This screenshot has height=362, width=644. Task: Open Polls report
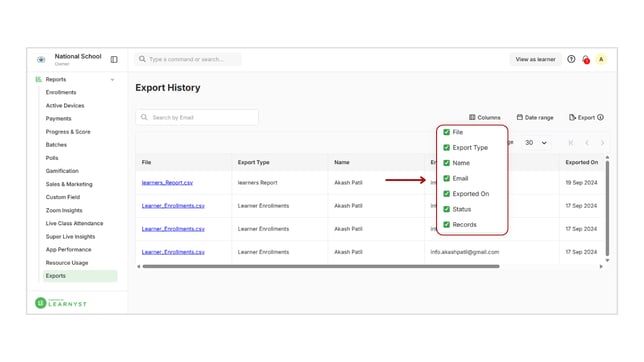pos(52,158)
